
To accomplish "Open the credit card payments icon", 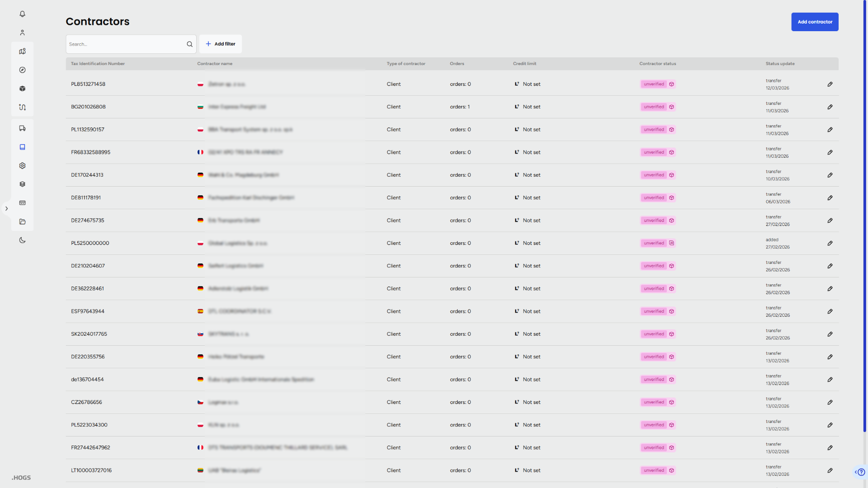I will coord(22,203).
